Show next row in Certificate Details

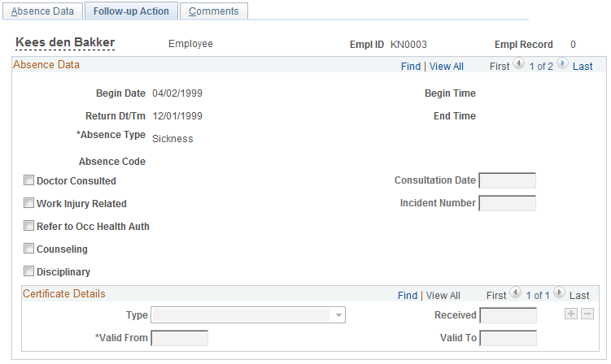(x=559, y=292)
